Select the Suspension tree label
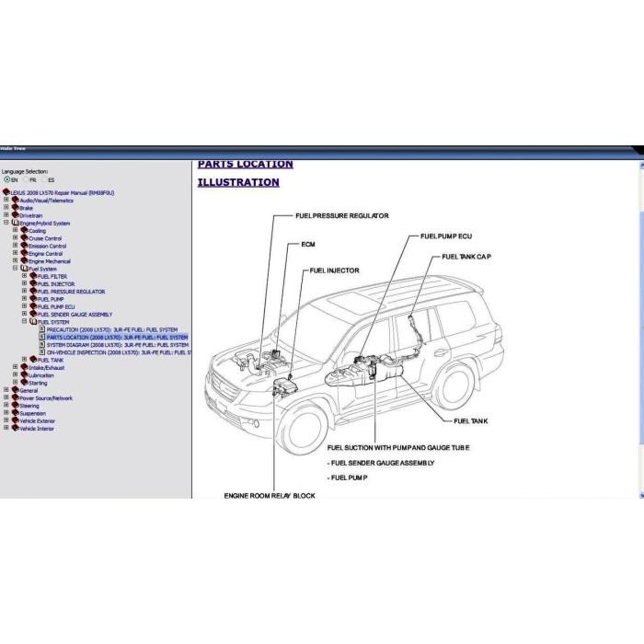Image resolution: width=644 pixels, height=644 pixels. point(33,414)
